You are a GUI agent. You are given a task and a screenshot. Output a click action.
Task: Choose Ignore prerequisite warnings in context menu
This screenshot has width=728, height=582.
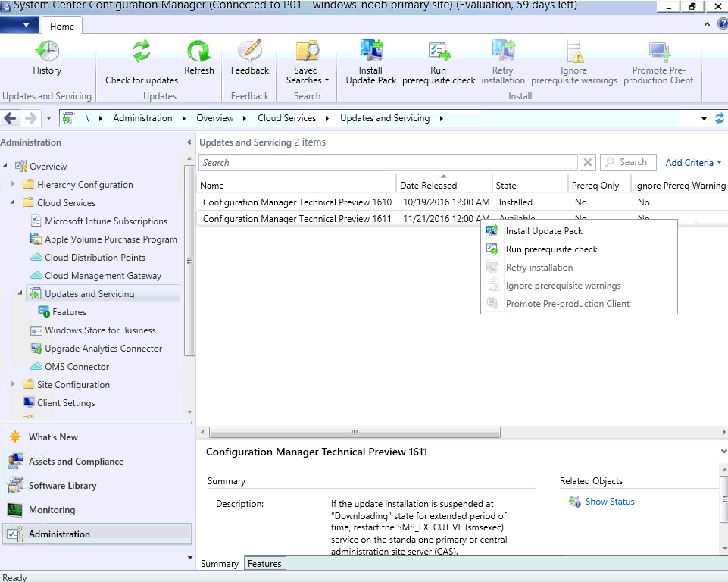tap(579, 285)
